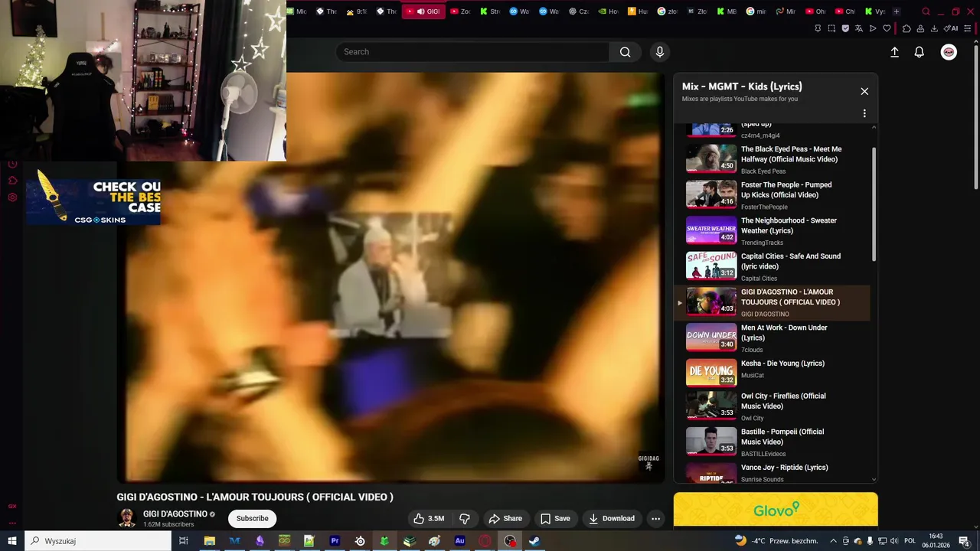Image resolution: width=980 pixels, height=551 pixels.
Task: Open GIGI D'AGOSTINO channel avatar
Action: point(126,518)
